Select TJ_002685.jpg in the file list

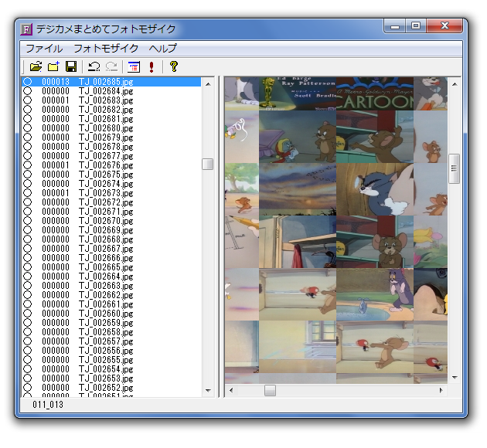106,82
